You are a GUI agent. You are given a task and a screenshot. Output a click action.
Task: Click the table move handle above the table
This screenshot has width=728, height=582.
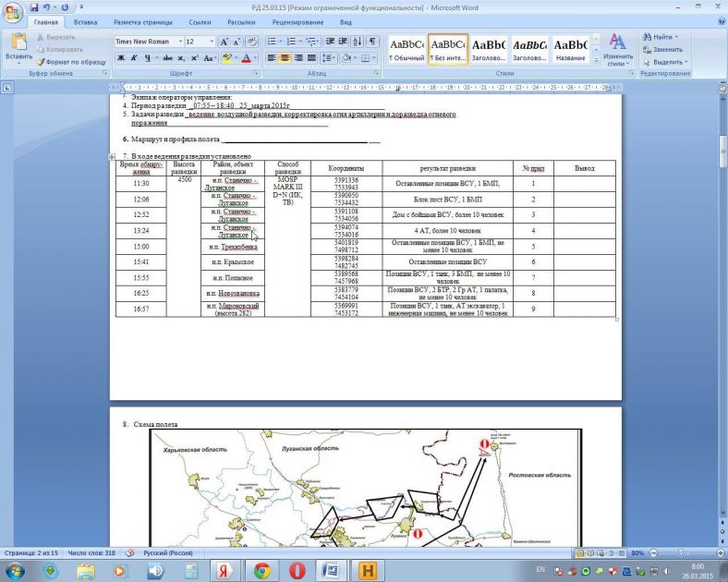point(113,158)
